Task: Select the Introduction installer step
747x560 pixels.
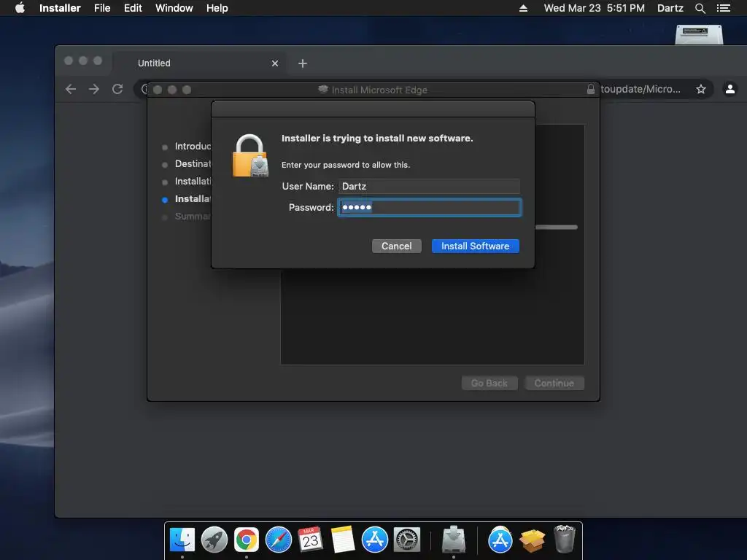Action: 193,146
